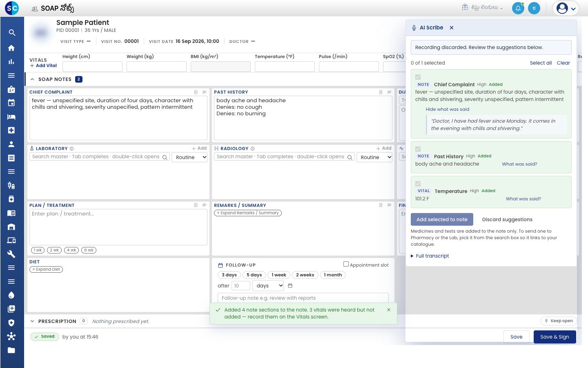Open the open-book sidebar icon
This screenshot has width=588, height=368.
pos(11,213)
